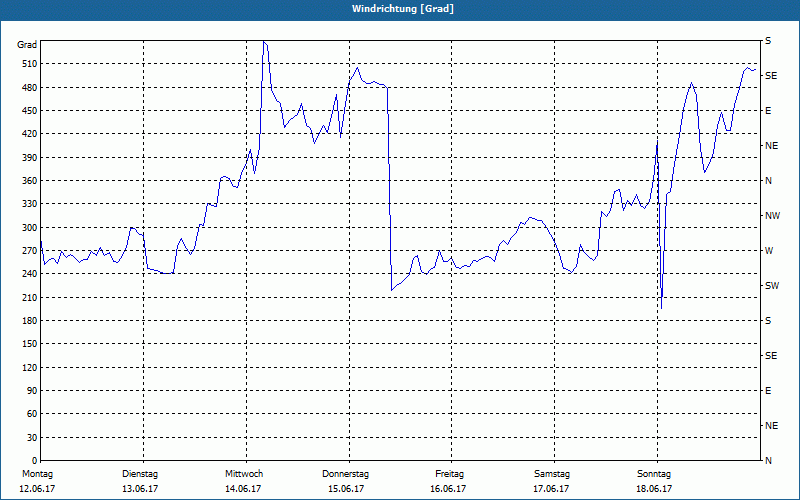This screenshot has width=800, height=500.
Task: Select the y-axis value "30"
Action: 32,438
